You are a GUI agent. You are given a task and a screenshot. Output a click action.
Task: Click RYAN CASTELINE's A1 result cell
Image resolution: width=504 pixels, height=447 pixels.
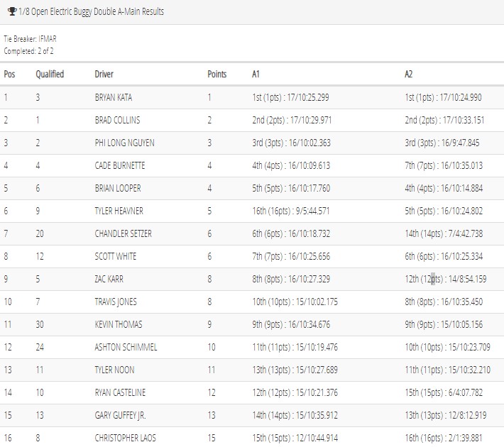coord(295,392)
